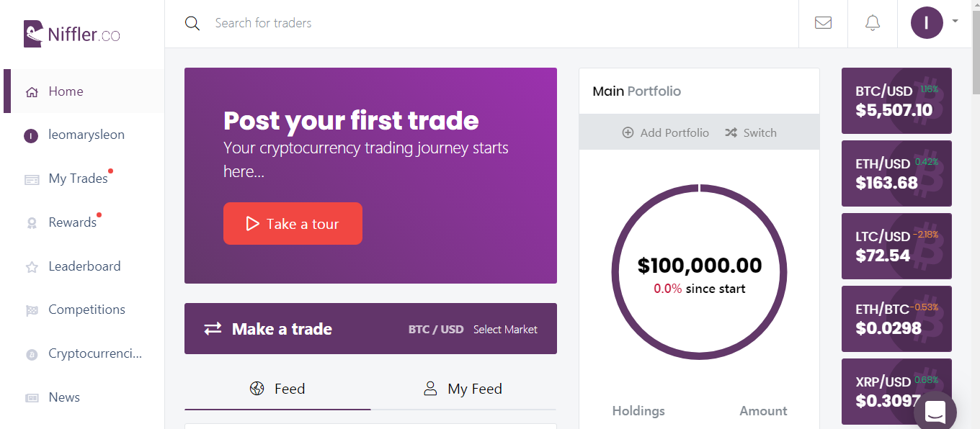Open the BTC/USD price card
980x429 pixels.
(896, 101)
